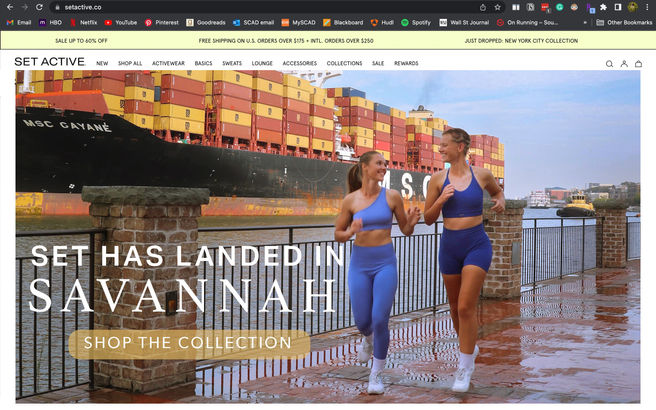Open the shopping bag cart icon
The width and height of the screenshot is (656, 410).
point(638,64)
